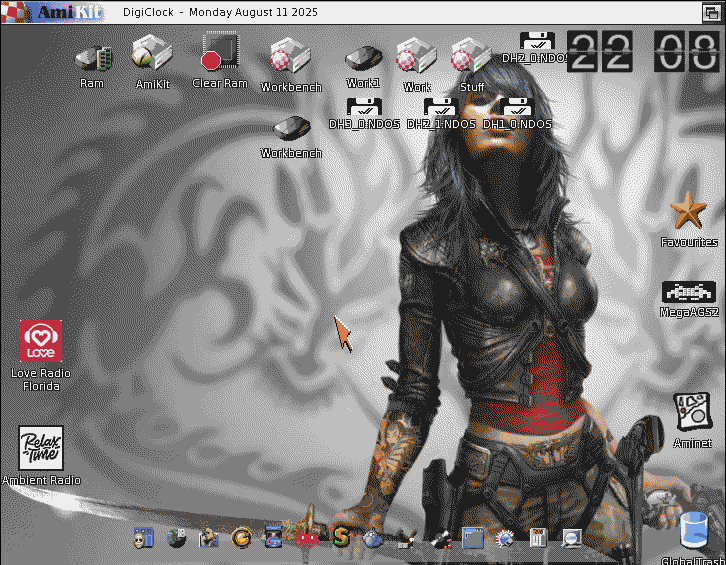Viewport: 726px width, 565px height.
Task: Click the sunglasses face dock icon
Action: 143,538
